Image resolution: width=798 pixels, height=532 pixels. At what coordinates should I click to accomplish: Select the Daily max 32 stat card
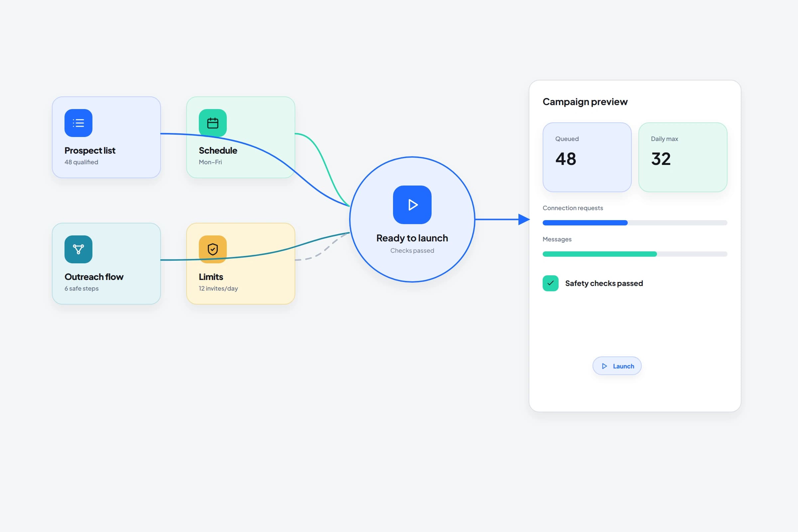pyautogui.click(x=683, y=157)
